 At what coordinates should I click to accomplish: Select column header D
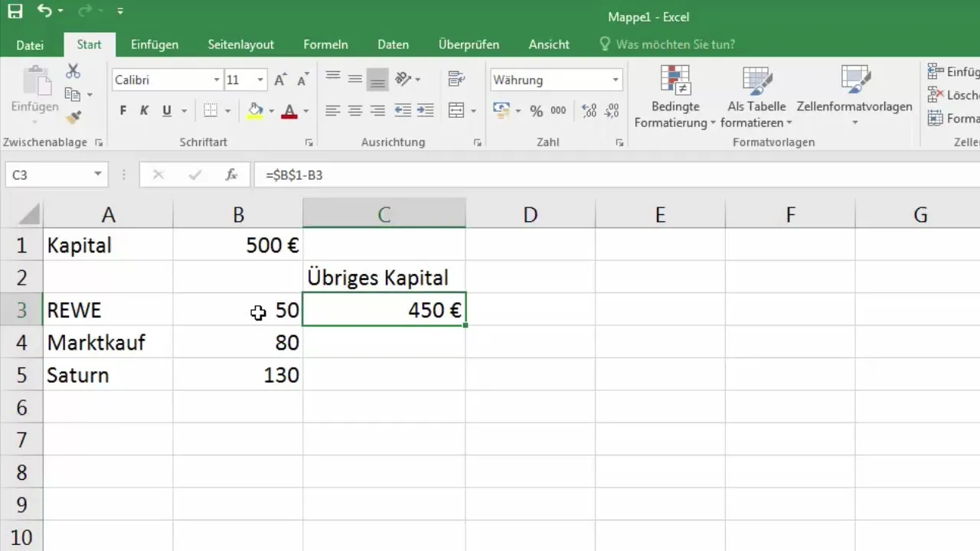[530, 215]
